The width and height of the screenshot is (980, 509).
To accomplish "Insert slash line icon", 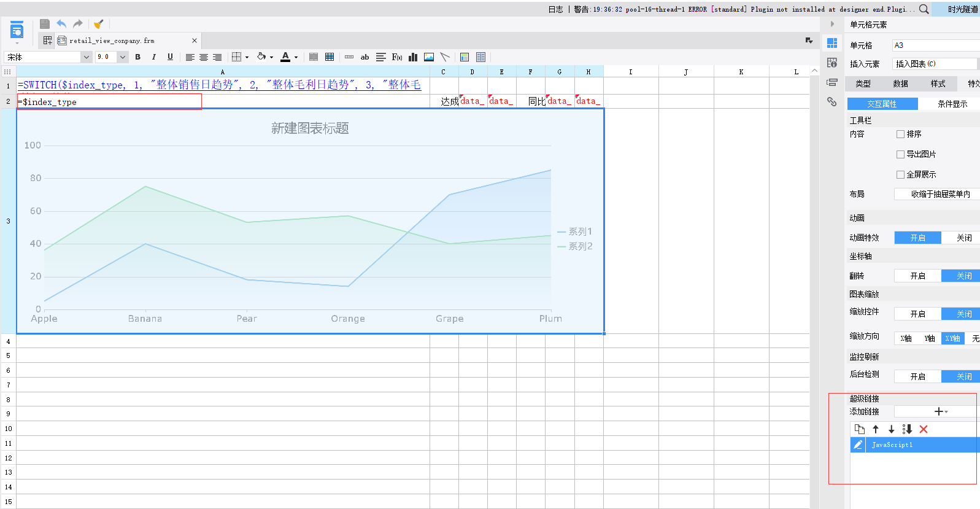I will tap(445, 57).
